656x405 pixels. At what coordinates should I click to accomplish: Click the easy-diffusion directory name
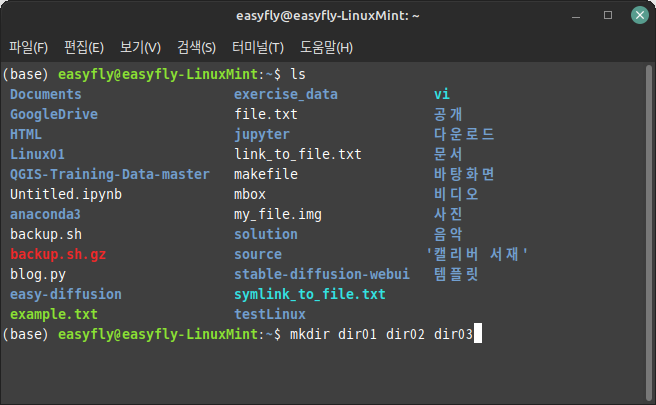[x=66, y=294]
